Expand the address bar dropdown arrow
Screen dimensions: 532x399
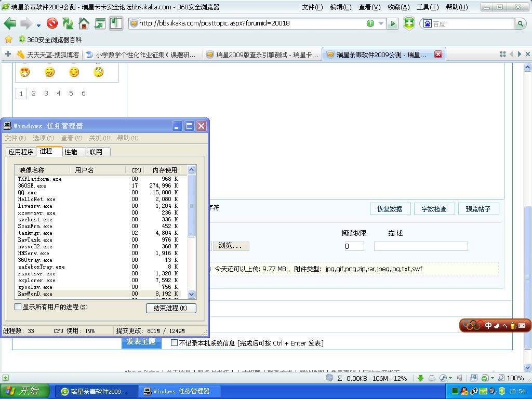coord(381,23)
